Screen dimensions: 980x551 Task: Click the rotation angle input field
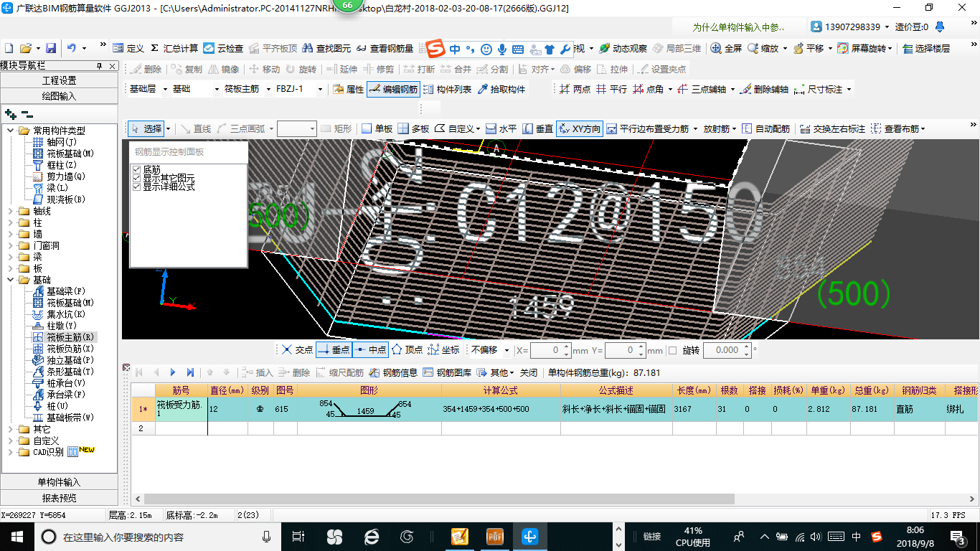(x=727, y=350)
